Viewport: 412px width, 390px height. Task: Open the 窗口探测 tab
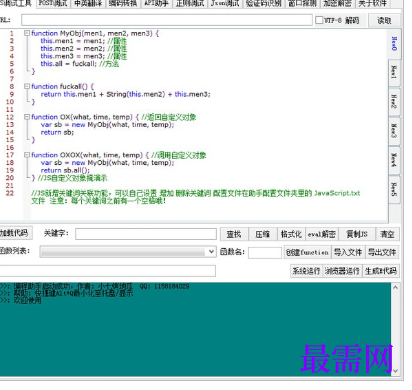tap(302, 4)
